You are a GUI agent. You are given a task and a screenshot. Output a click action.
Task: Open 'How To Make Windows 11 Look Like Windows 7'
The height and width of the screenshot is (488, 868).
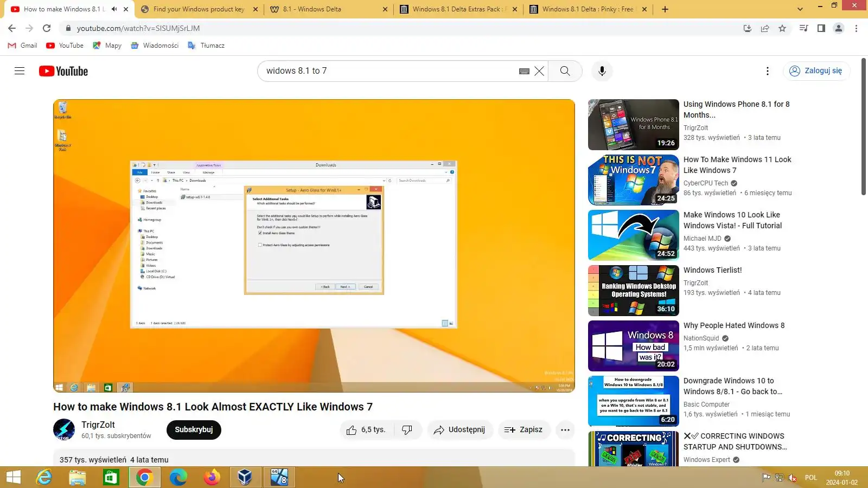click(737, 165)
